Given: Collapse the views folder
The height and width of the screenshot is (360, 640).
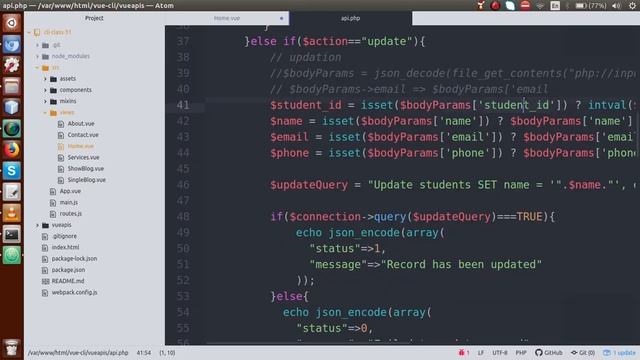Looking at the screenshot, I should click(x=45, y=113).
